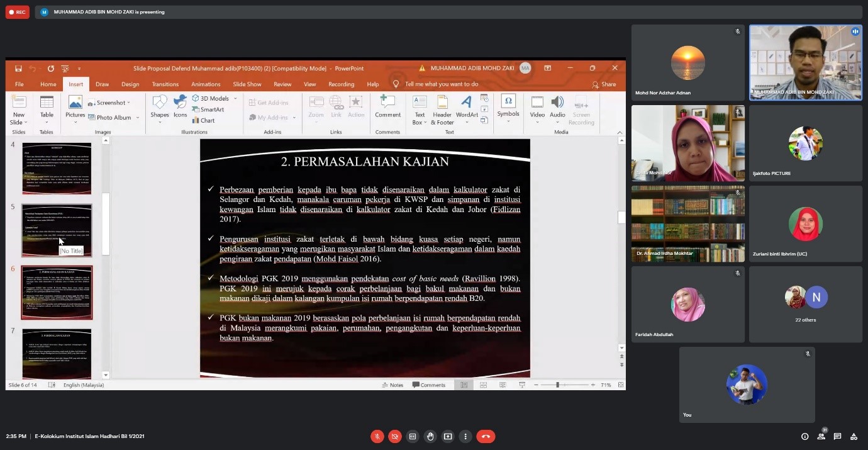The image size is (868, 450).
Task: Show the people list in the meeting
Action: click(821, 436)
